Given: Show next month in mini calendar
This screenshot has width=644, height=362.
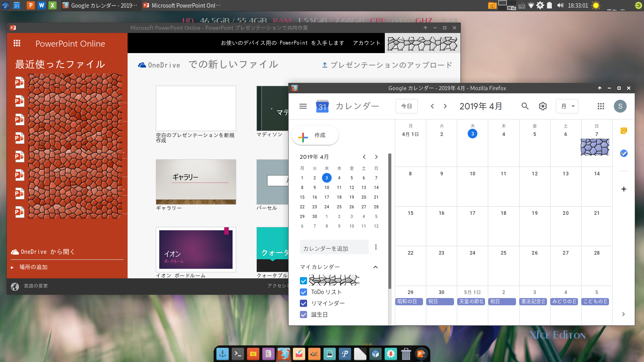Looking at the screenshot, I should click(x=376, y=157).
